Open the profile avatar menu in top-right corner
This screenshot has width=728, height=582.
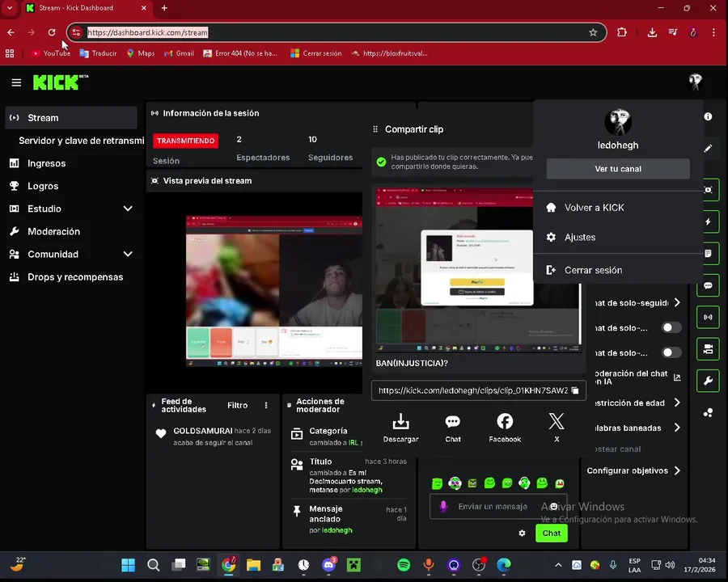tap(695, 82)
